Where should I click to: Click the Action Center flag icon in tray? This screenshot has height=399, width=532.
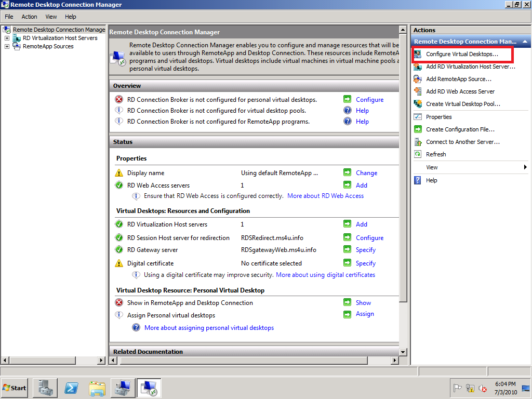(x=458, y=388)
